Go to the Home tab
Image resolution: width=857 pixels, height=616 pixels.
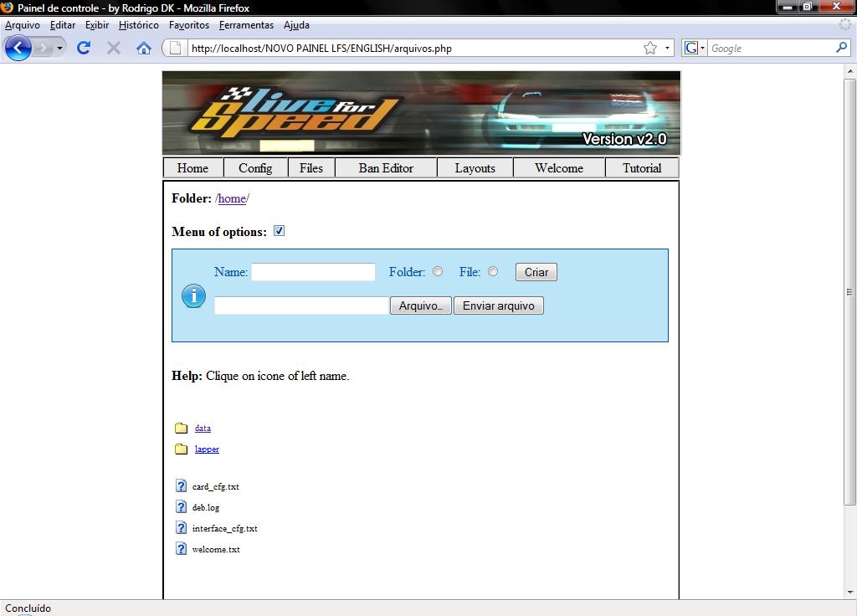tap(193, 167)
